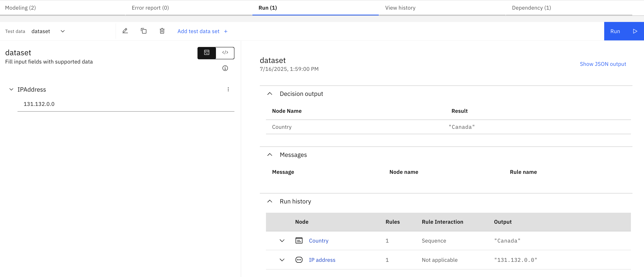
Task: Open the Country node link in Run history
Action: click(318, 241)
